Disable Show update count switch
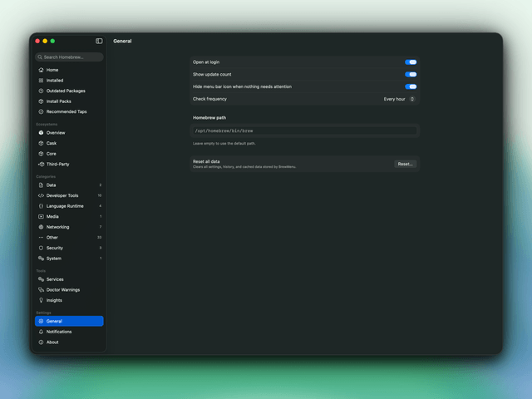The width and height of the screenshot is (532, 399). click(411, 74)
